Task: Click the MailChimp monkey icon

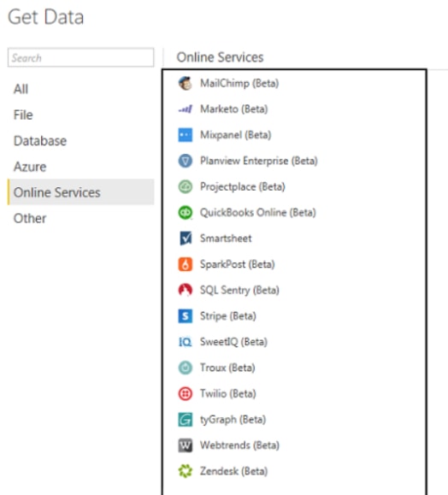Action: click(x=186, y=83)
